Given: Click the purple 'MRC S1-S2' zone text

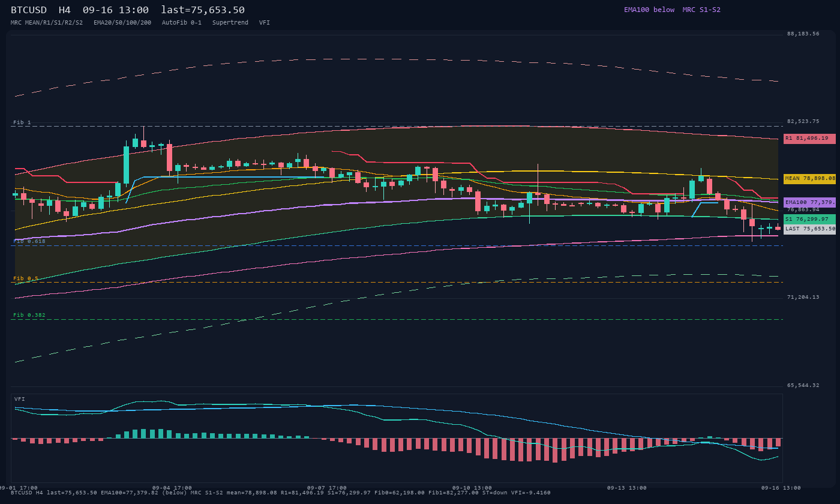Looking at the screenshot, I should pos(701,10).
